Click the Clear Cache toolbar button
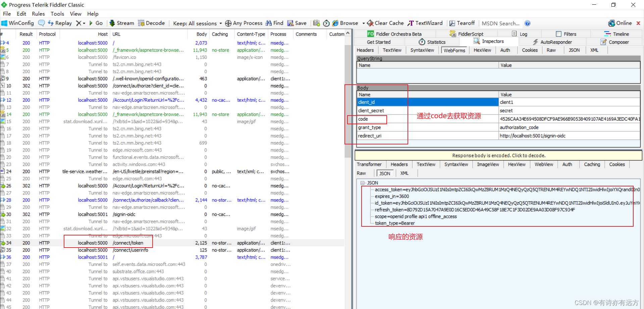The width and height of the screenshot is (644, 309). click(385, 23)
